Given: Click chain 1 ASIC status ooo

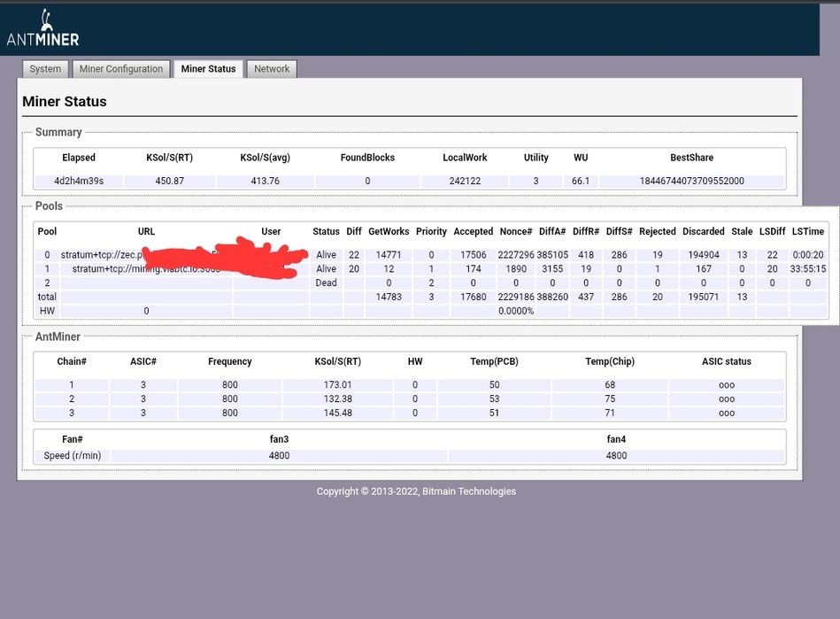Looking at the screenshot, I should 726,385.
